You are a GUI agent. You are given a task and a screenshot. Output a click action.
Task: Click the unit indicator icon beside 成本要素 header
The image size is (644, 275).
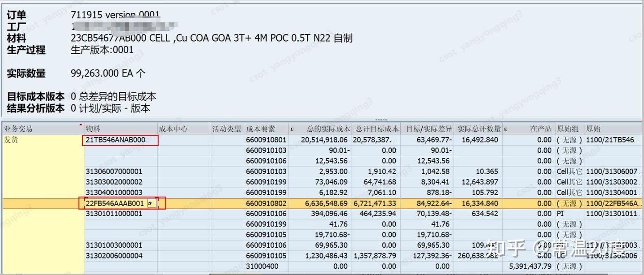coord(291,129)
